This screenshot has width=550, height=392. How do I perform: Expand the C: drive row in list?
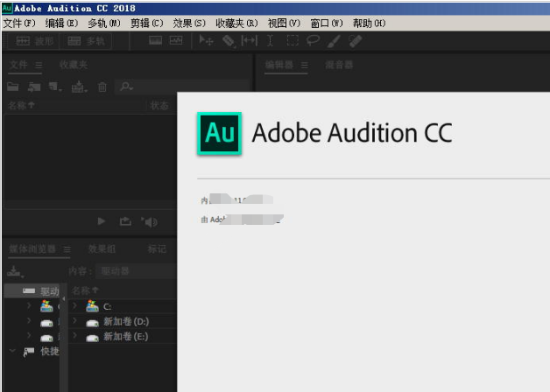(74, 306)
